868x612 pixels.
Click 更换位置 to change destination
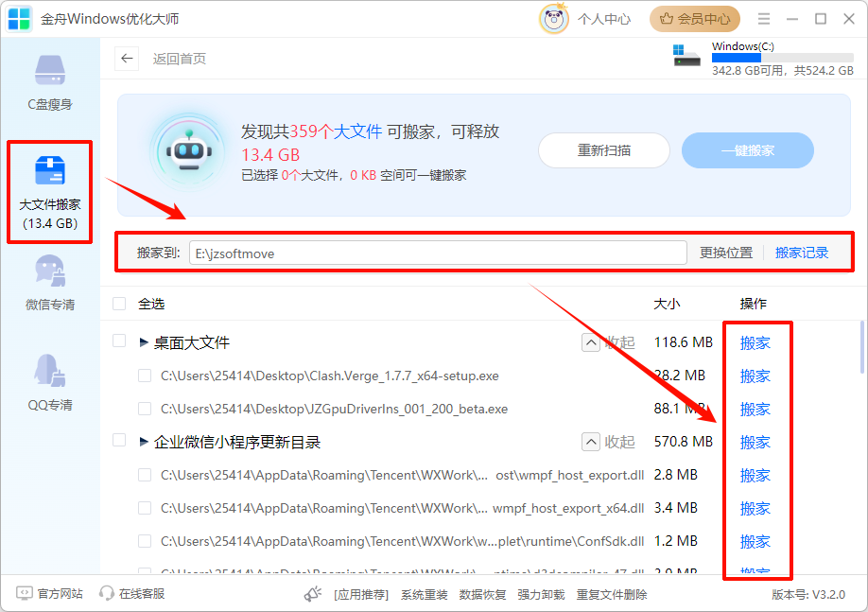tap(726, 254)
